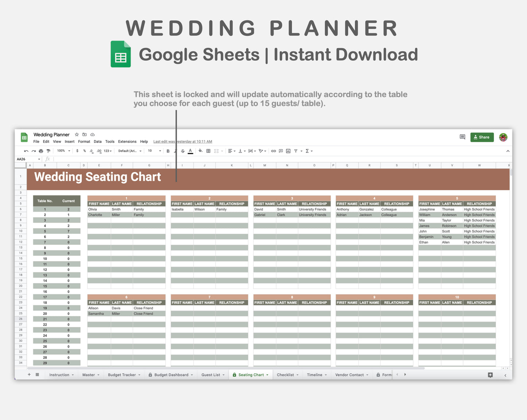Select the Paint format tool
The image size is (527, 420).
point(48,151)
